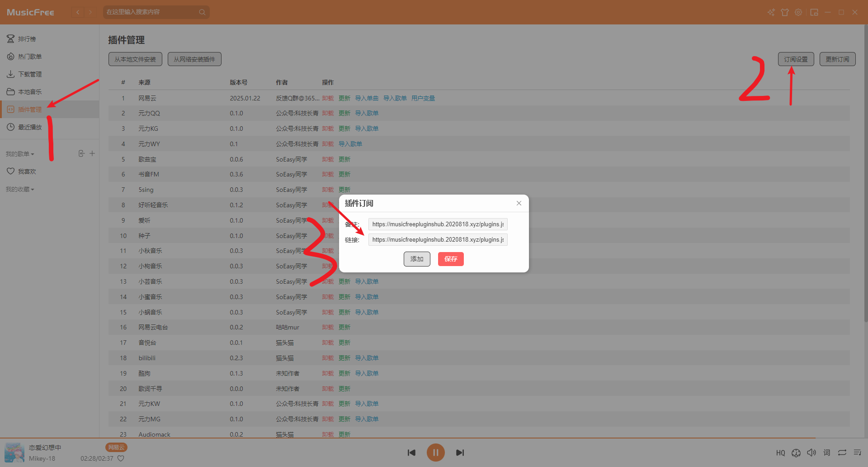The image size is (868, 467).
Task: Click the playback progress bar above player
Action: [434, 438]
